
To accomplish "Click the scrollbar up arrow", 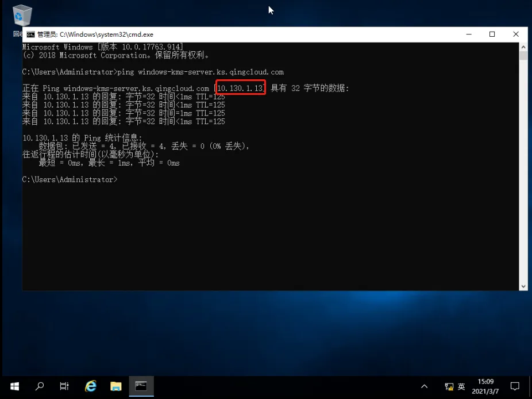I will coord(523,47).
